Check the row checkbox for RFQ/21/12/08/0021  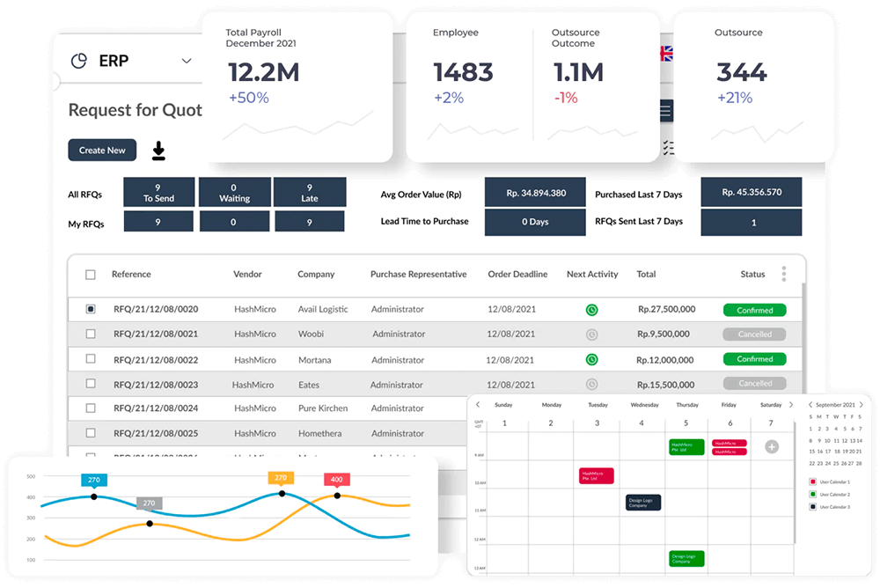coord(91,334)
